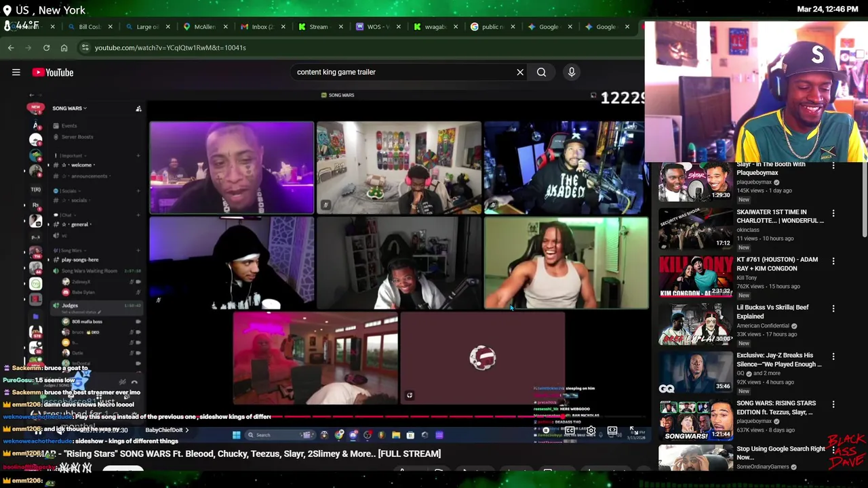Close the wvagab browser tab
The height and width of the screenshot is (488, 868).
456,27
